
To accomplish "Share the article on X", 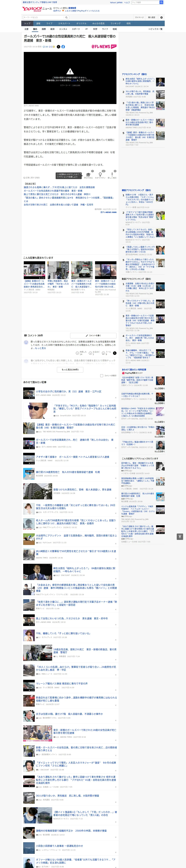I will point(58,47).
